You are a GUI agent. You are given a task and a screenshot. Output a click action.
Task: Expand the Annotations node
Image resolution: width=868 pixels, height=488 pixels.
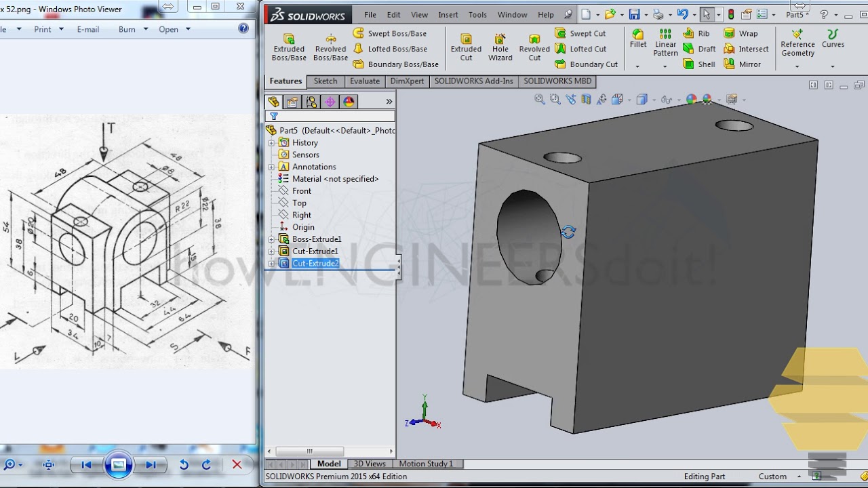(x=271, y=167)
